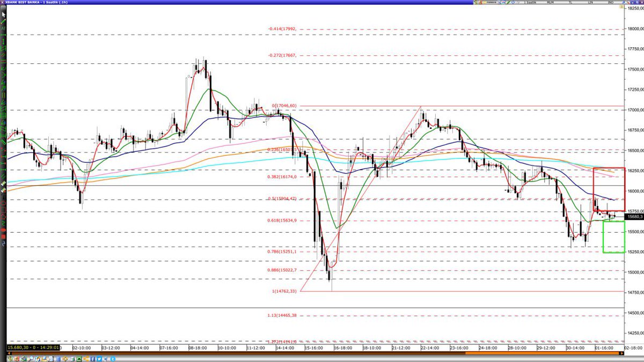Click the 23-16:00 time axis label
Viewport: 644px width, 362px height.
459,348
